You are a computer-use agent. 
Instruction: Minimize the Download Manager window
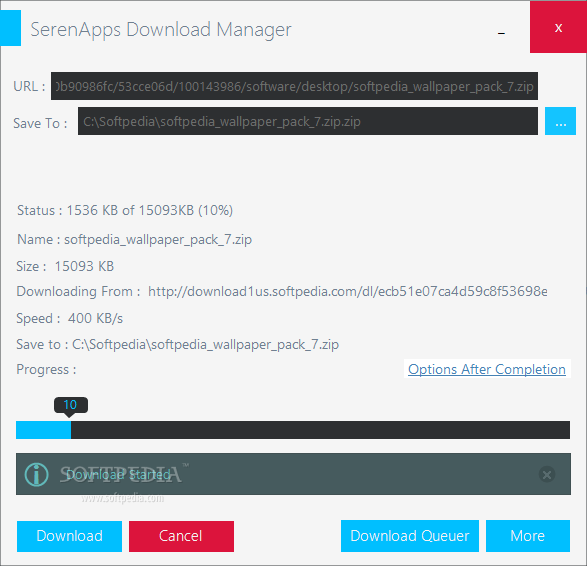(501, 33)
